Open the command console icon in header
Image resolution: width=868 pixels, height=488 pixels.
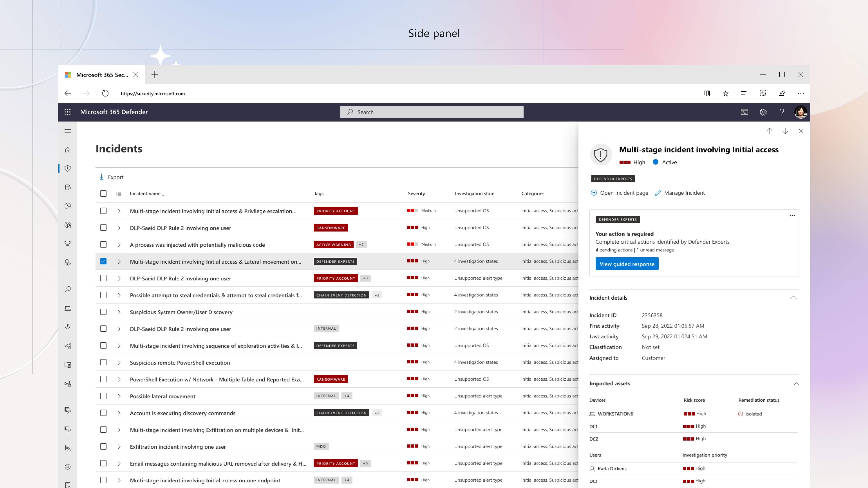744,112
